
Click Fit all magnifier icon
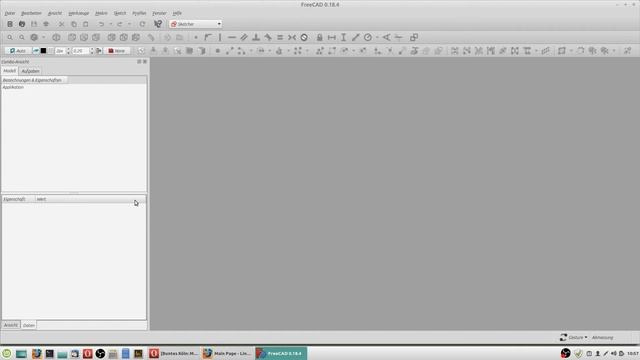10,38
